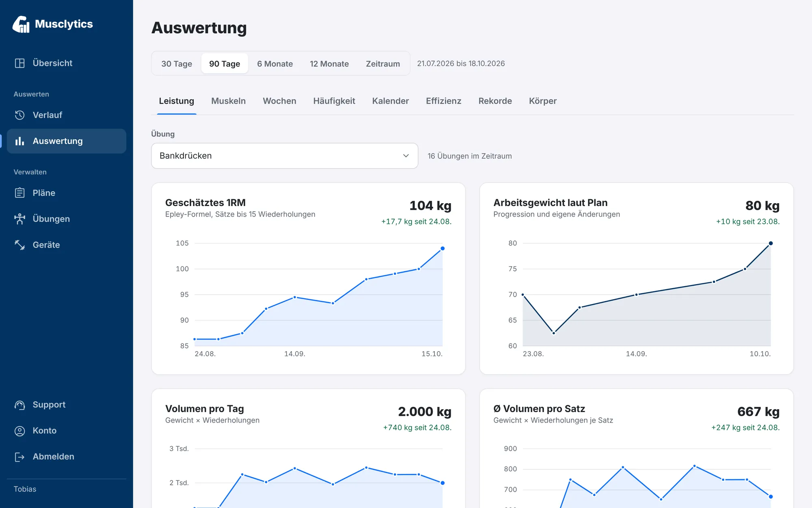Select the 90 Tage range

[225, 63]
